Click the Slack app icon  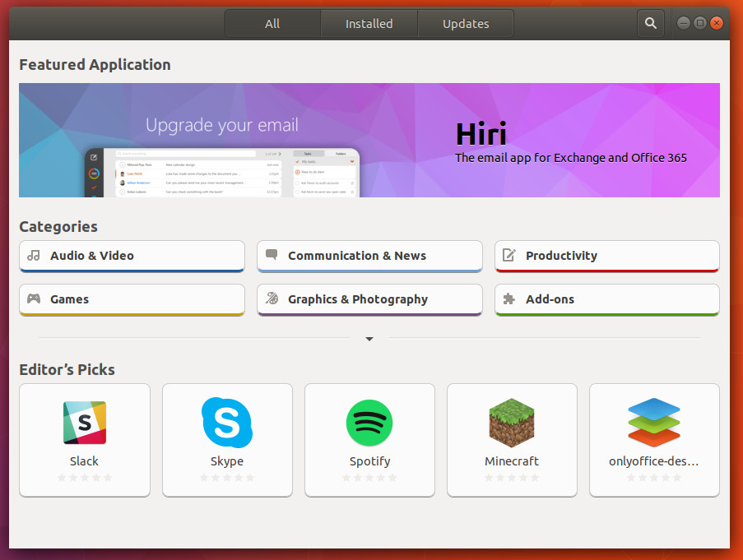85,423
